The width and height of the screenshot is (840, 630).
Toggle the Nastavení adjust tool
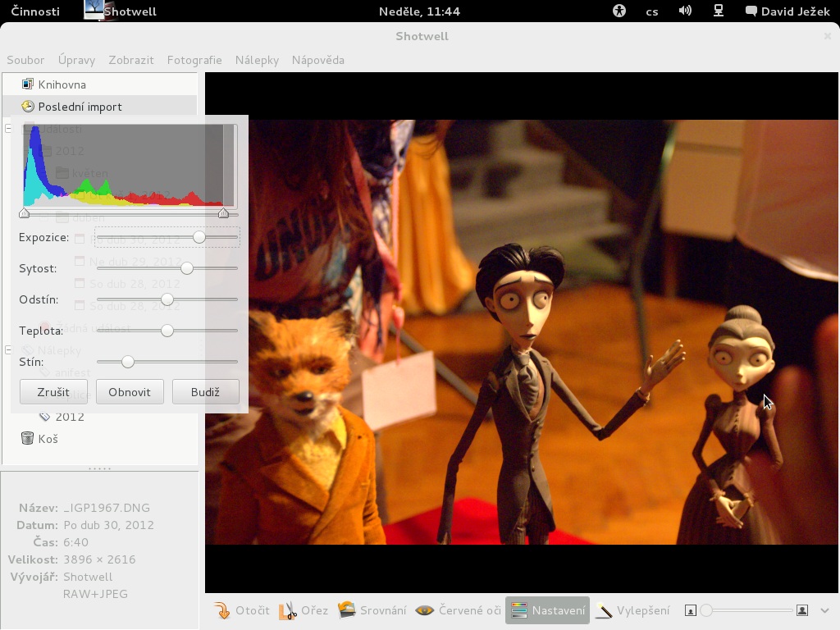tap(547, 610)
